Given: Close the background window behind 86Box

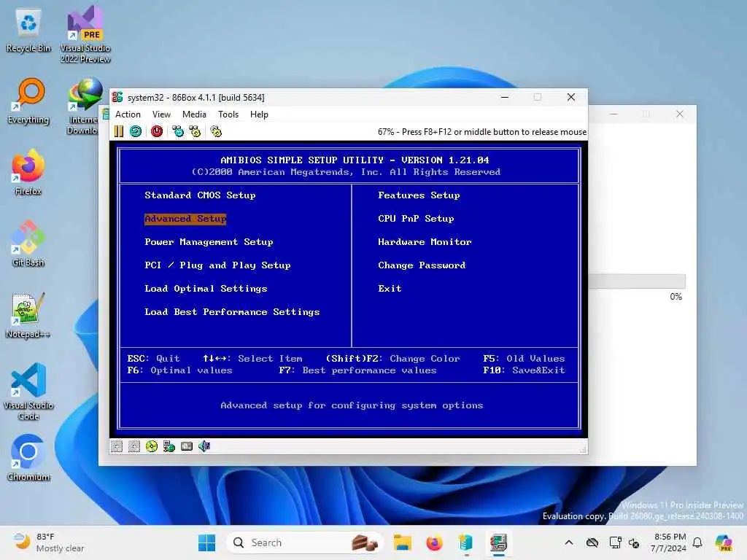Looking at the screenshot, I should coord(680,114).
